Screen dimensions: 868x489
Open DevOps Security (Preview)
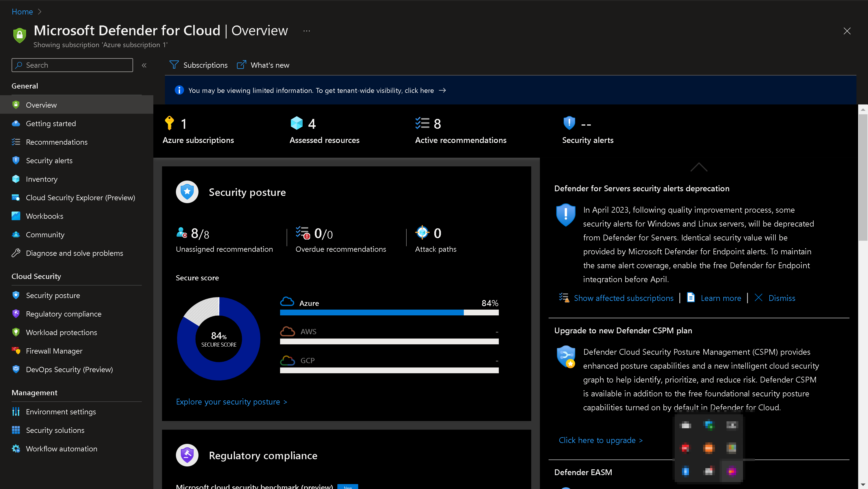69,369
